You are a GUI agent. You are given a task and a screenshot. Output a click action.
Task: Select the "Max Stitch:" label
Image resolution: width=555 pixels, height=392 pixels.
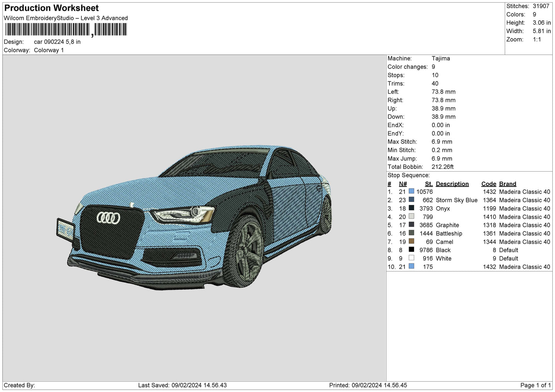click(x=402, y=142)
